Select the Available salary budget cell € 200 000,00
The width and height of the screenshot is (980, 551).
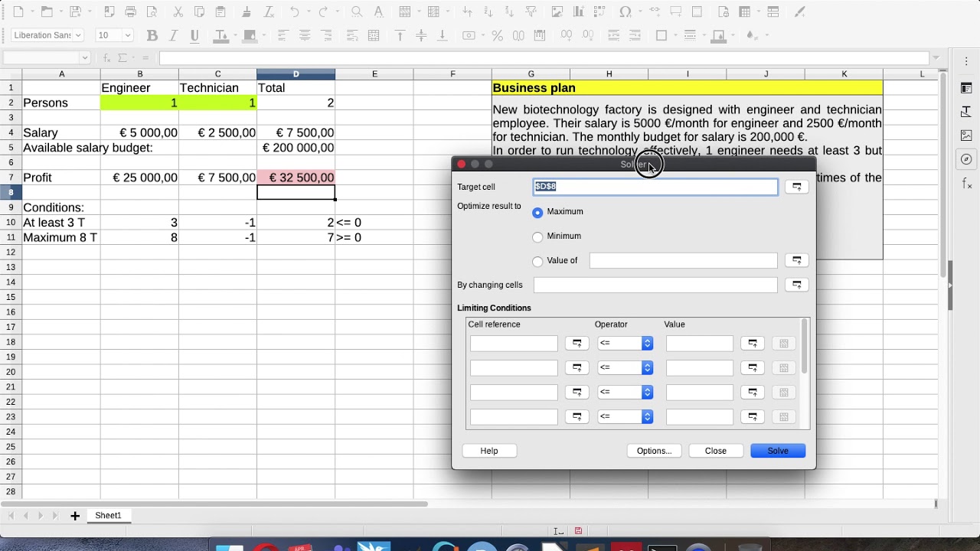coord(296,148)
